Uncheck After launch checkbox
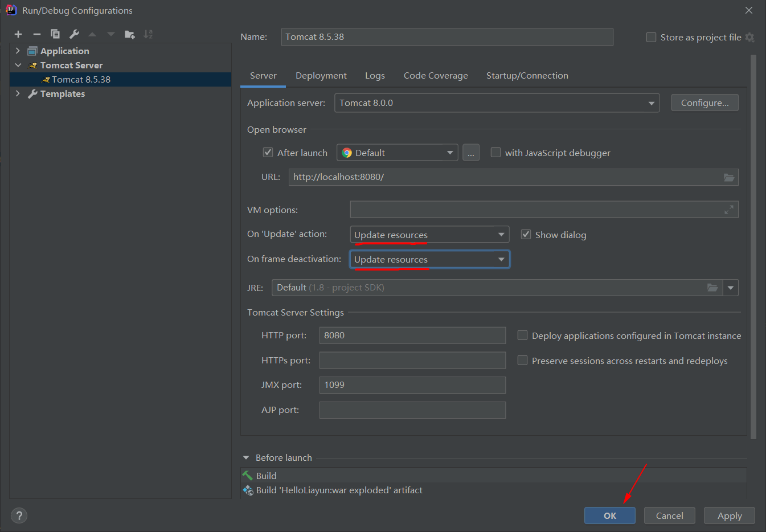The height and width of the screenshot is (532, 766). coord(268,153)
